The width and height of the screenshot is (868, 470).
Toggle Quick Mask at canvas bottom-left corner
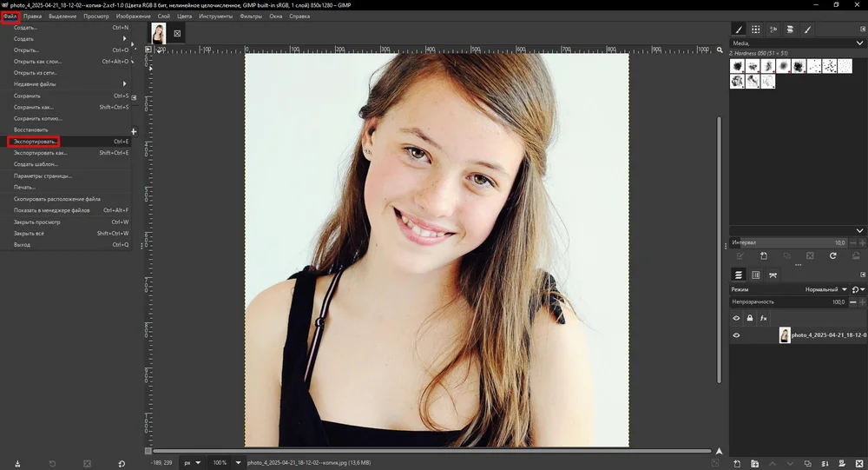(x=148, y=451)
